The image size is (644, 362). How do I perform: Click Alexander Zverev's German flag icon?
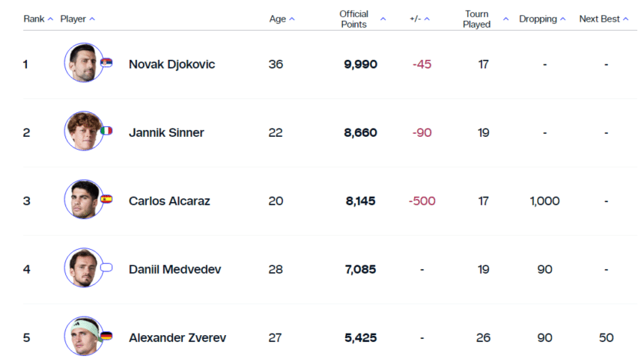click(106, 337)
